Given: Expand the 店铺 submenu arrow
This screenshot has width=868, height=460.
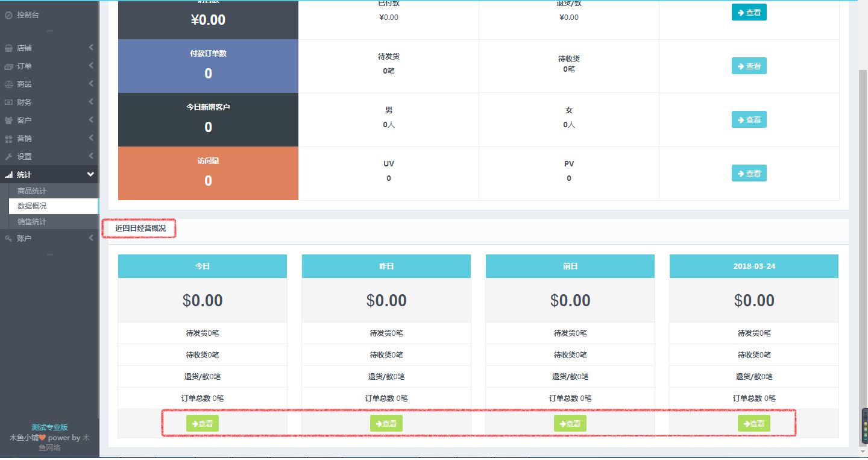Looking at the screenshot, I should [x=91, y=48].
